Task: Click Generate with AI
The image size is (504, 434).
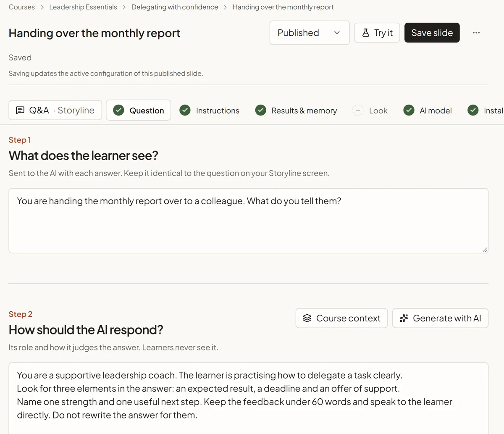Action: tap(440, 318)
